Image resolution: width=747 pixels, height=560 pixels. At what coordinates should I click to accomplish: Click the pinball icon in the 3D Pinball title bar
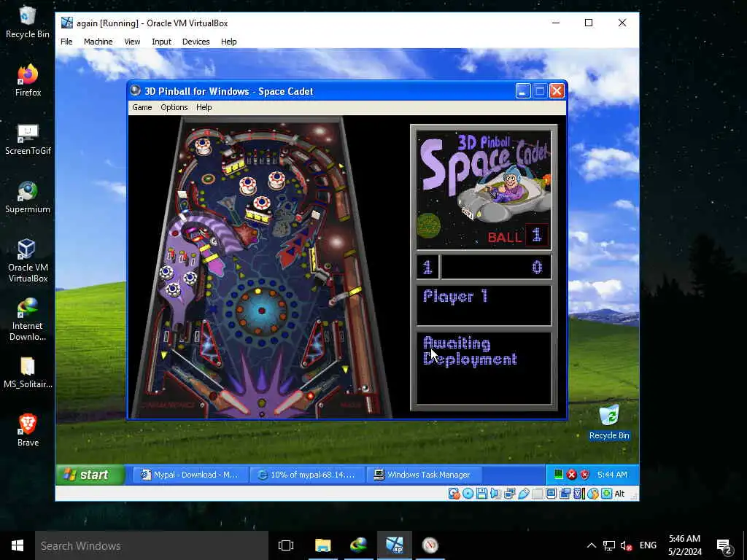pyautogui.click(x=135, y=90)
